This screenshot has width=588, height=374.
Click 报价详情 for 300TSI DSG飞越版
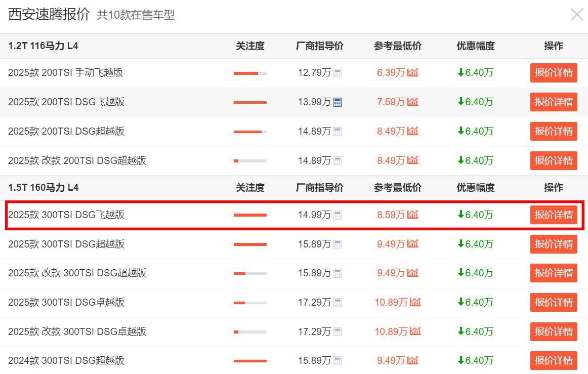pos(554,215)
